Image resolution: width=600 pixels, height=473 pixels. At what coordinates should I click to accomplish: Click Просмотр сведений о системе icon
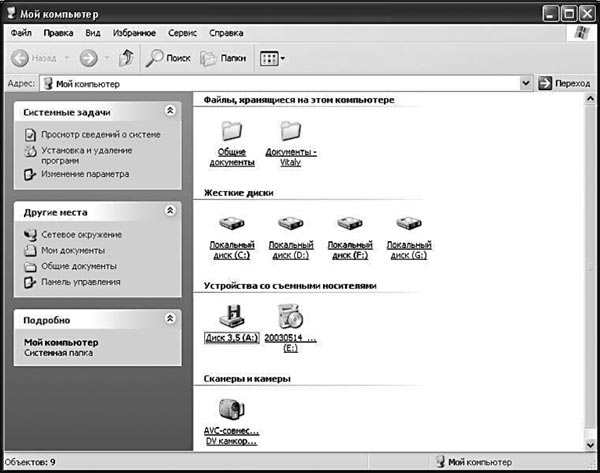(30, 135)
